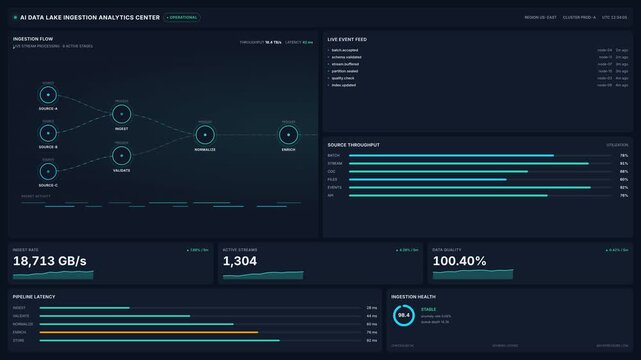The height and width of the screenshot is (360, 641).
Task: Click the active streams sparkline chart
Action: click(x=263, y=275)
